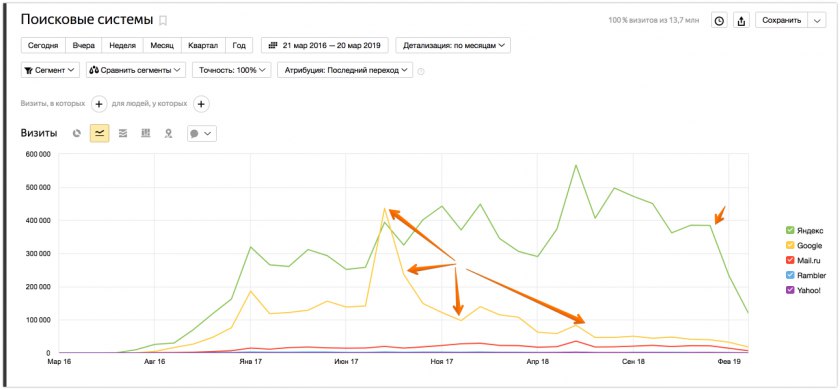Click the Google legend label
The height and width of the screenshot is (390, 840).
[x=809, y=245]
